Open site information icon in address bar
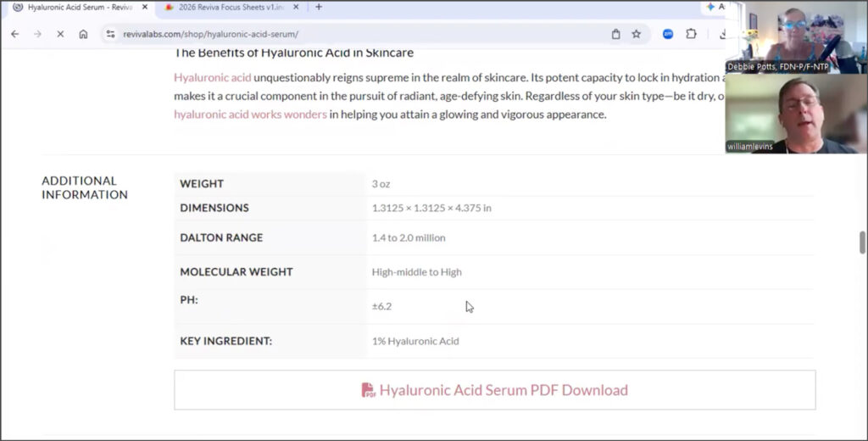Screen dimensions: 868x441 pos(111,34)
